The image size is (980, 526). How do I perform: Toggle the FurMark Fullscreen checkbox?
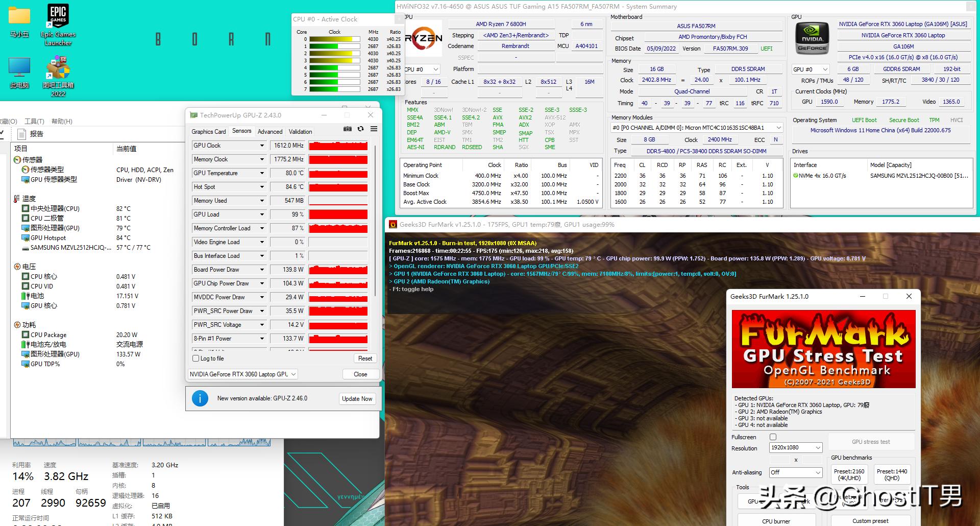pos(773,437)
